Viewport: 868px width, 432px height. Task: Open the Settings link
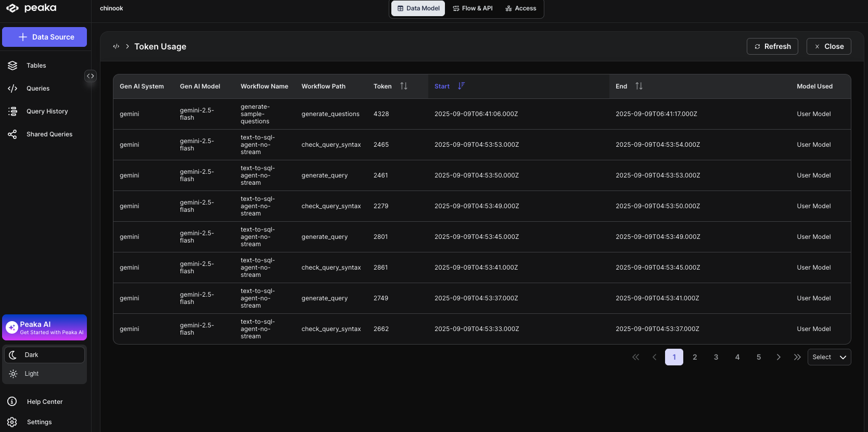(39, 422)
